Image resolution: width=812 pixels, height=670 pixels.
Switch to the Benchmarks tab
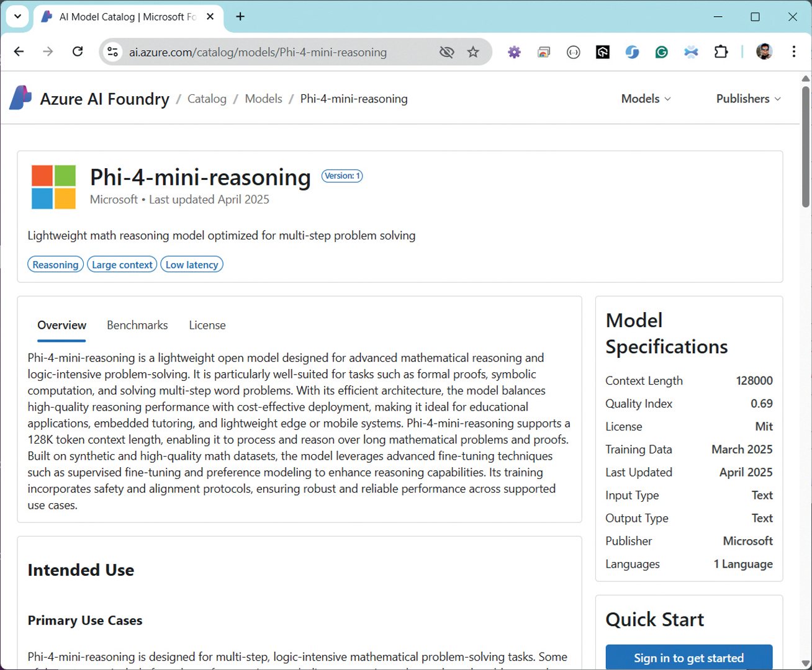pyautogui.click(x=137, y=325)
